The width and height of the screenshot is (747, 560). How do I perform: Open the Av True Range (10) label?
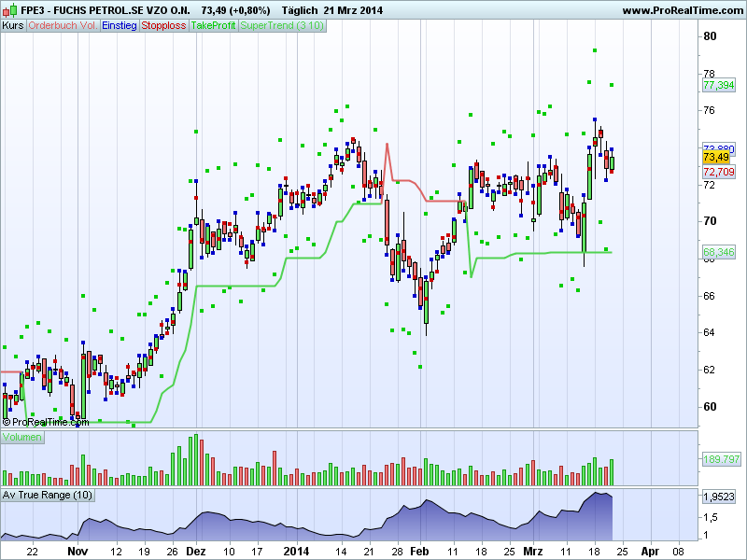pyautogui.click(x=47, y=495)
